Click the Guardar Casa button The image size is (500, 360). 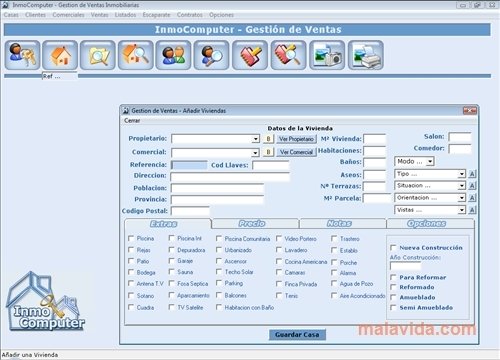[297, 334]
